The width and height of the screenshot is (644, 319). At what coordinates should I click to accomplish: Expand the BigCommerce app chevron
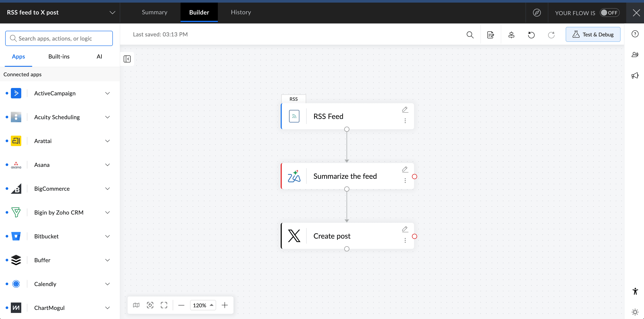(x=107, y=189)
